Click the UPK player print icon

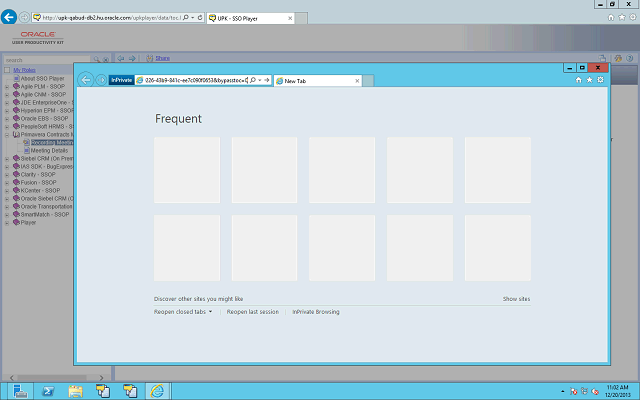click(x=602, y=58)
